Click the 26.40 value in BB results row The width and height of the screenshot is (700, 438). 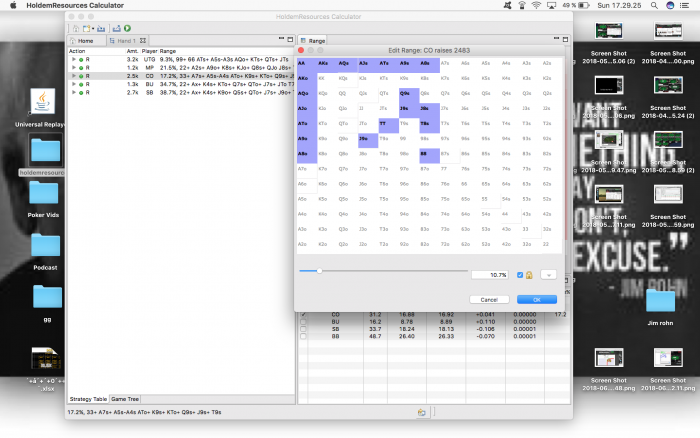click(x=407, y=336)
